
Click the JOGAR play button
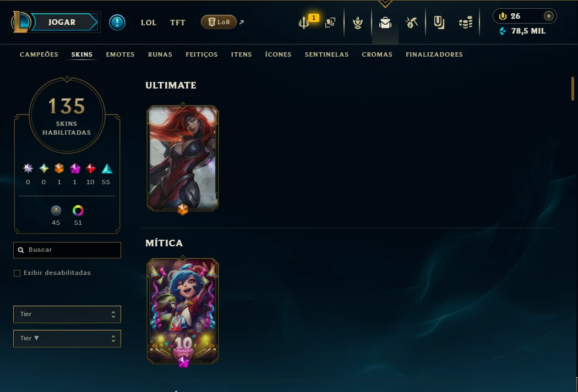click(62, 22)
